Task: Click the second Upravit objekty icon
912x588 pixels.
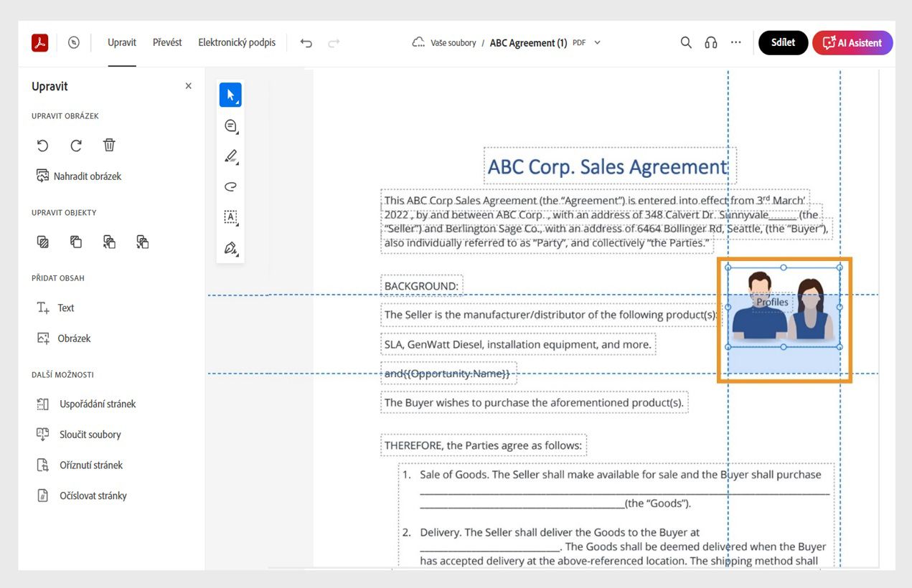Action: 76,242
